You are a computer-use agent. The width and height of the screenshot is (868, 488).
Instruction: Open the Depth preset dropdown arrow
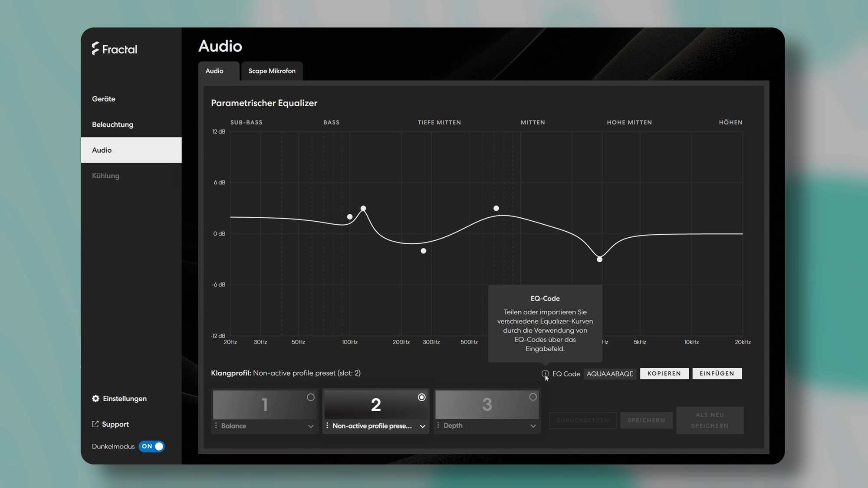click(533, 426)
